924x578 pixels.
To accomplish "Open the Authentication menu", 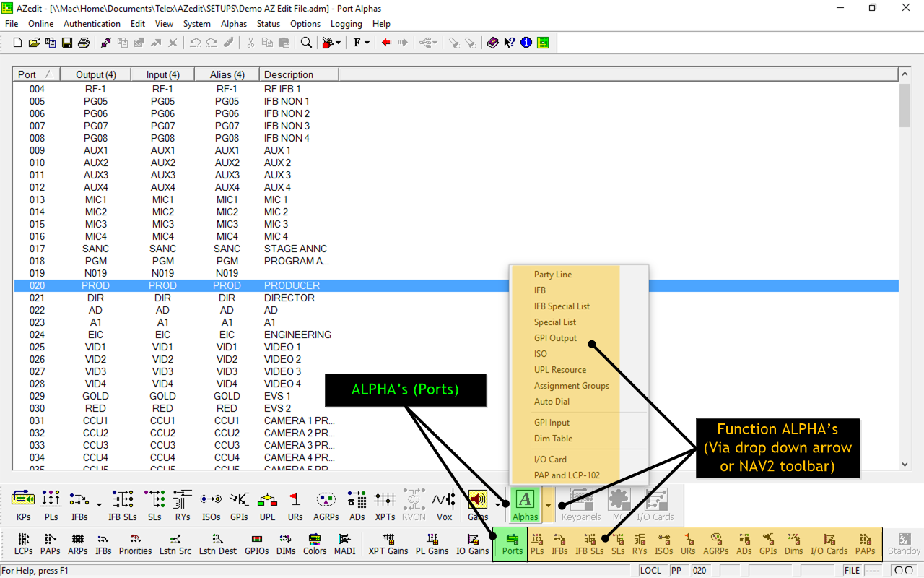I will 92,24.
